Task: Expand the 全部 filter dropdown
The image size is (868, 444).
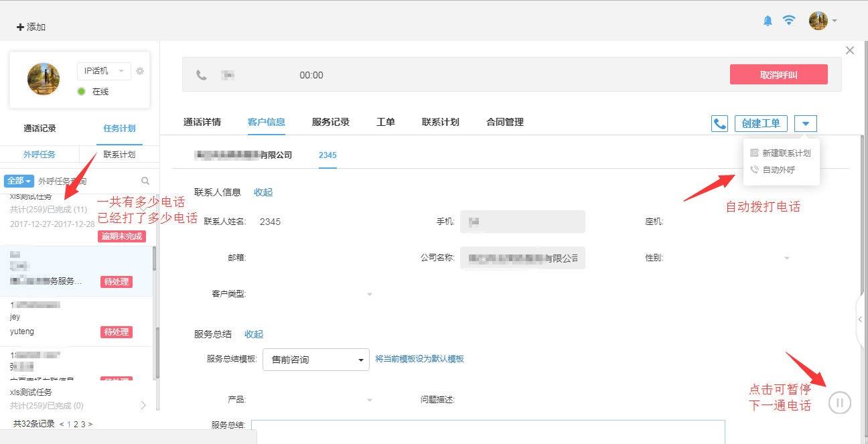Action: tap(19, 181)
